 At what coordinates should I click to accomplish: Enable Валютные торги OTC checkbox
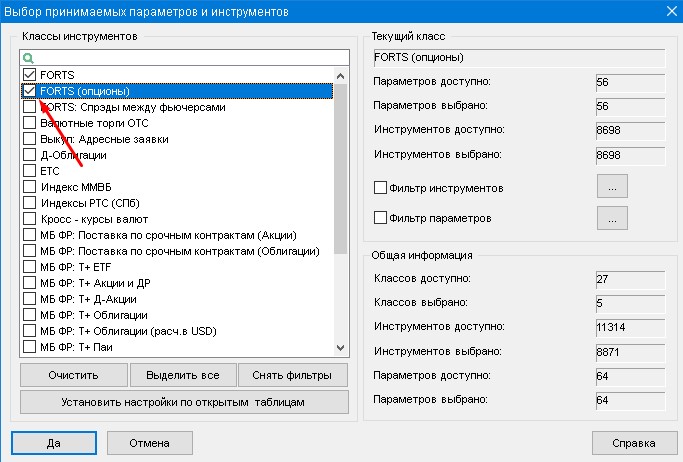point(29,123)
